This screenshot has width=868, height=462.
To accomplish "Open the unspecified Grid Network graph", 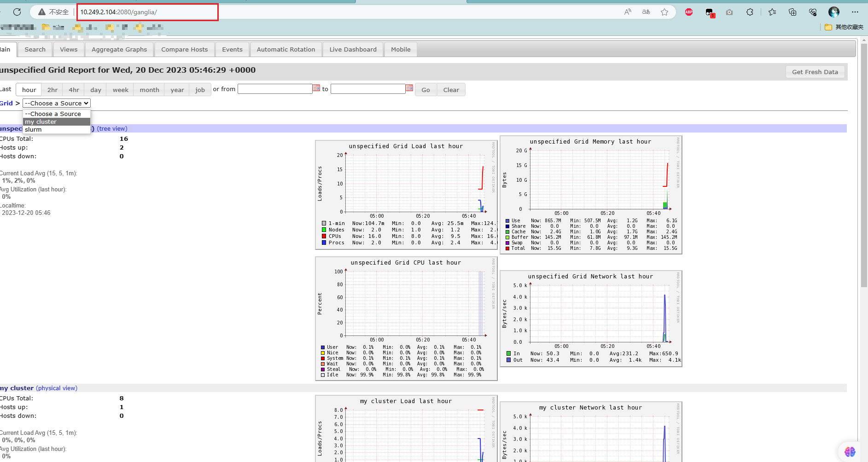I will (x=591, y=319).
